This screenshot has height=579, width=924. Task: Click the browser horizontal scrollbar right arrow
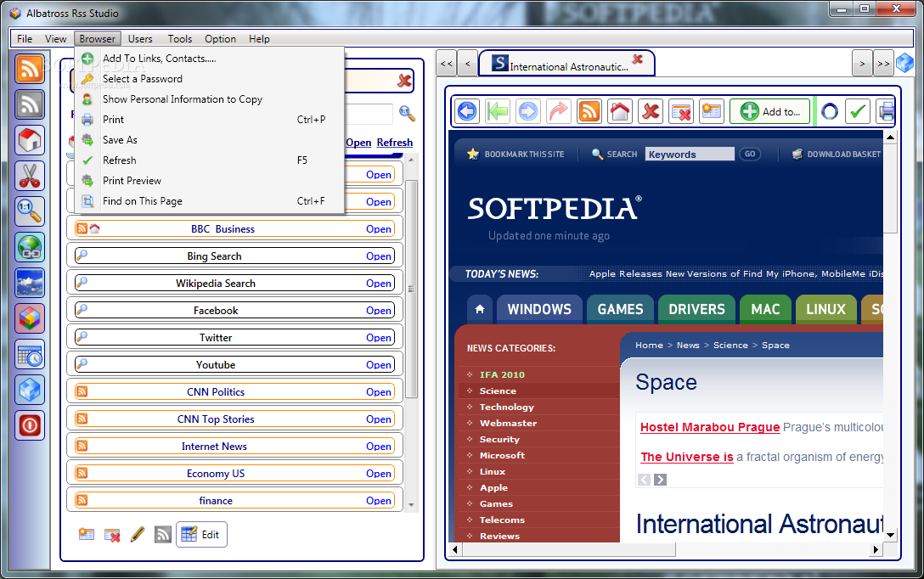(x=876, y=549)
